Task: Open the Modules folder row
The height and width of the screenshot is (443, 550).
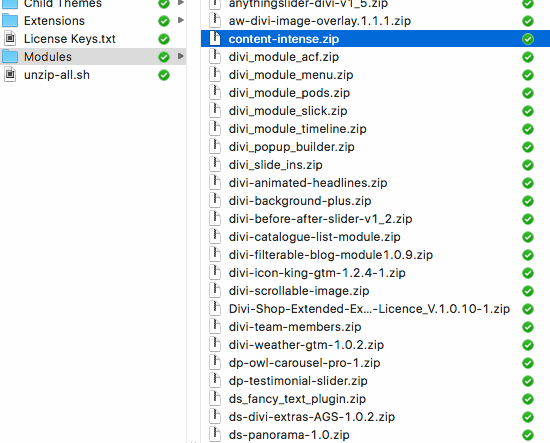Action: [93, 56]
